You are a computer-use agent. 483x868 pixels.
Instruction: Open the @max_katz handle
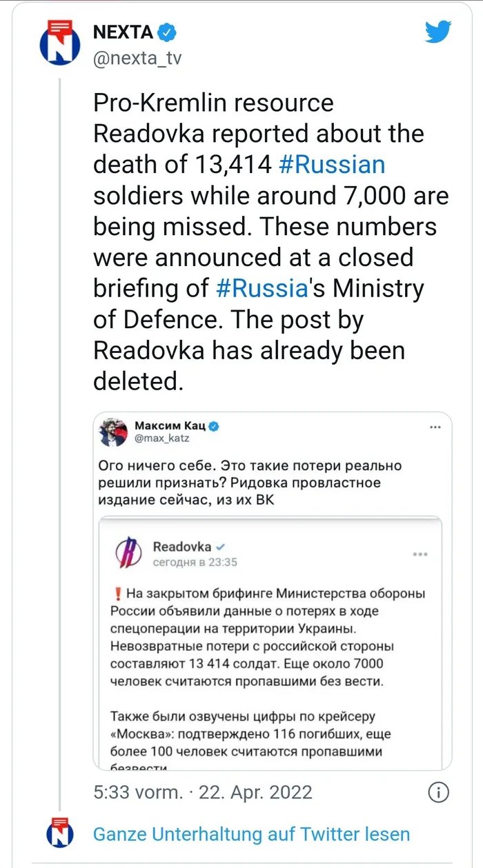[161, 438]
